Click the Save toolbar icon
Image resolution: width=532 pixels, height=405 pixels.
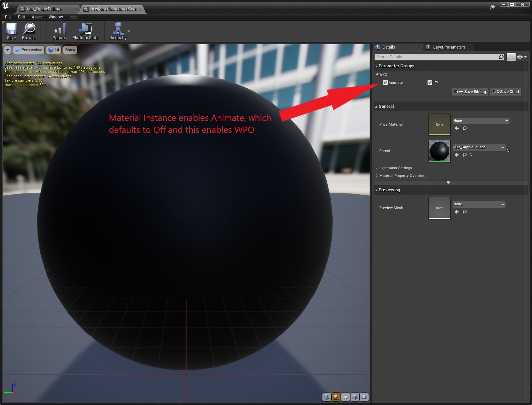pyautogui.click(x=11, y=31)
